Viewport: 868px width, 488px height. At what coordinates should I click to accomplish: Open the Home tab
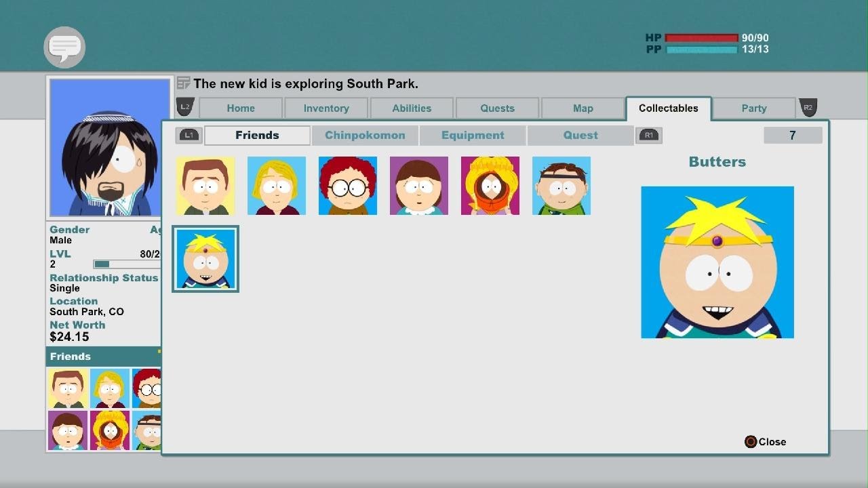click(241, 108)
